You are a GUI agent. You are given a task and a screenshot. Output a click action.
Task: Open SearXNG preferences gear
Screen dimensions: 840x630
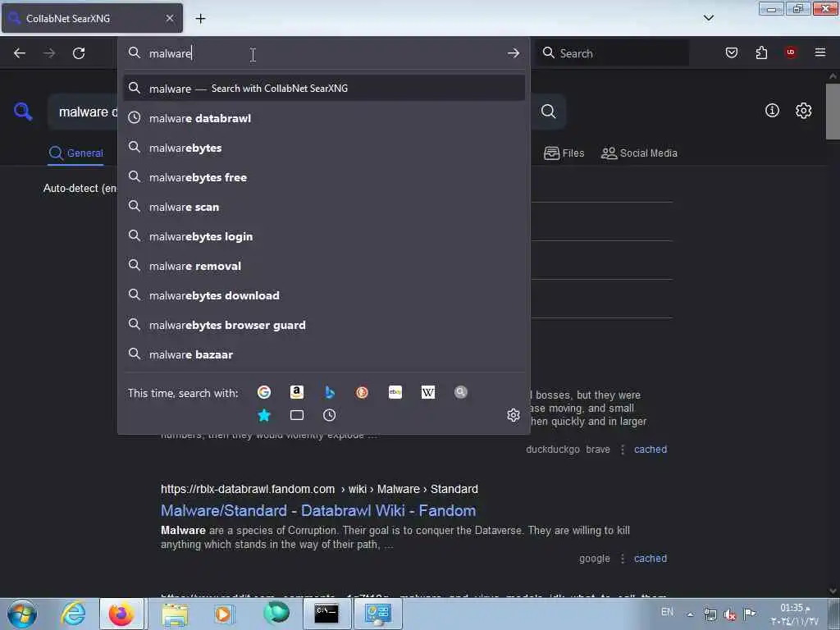coord(804,111)
